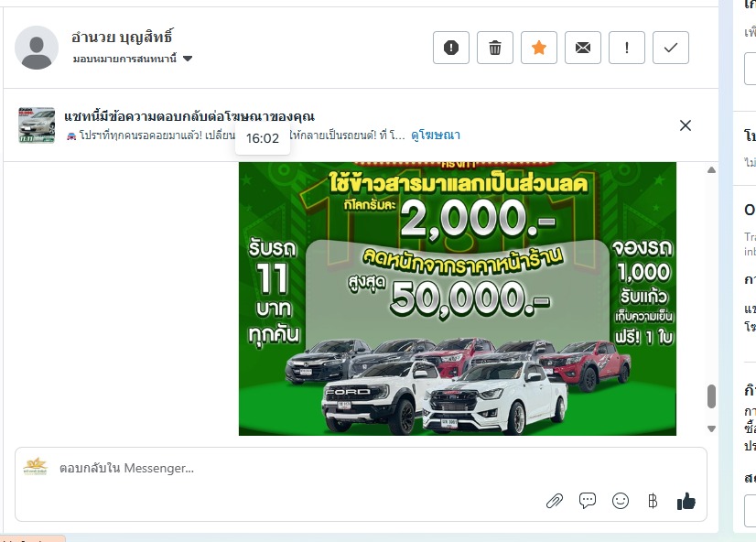Image resolution: width=756 pixels, height=542 pixels.
Task: Open the ดูโฆษณา link
Action: coord(436,135)
